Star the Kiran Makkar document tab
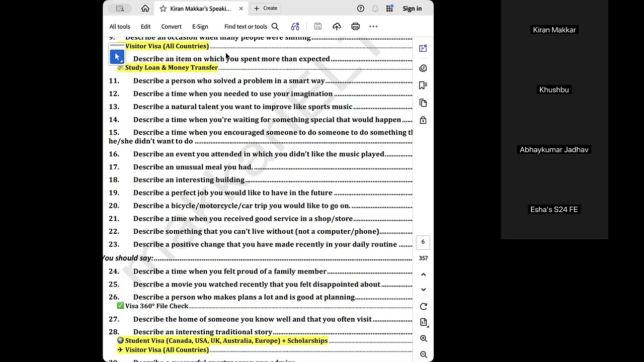Image resolution: width=644 pixels, height=362 pixels. pos(163,9)
